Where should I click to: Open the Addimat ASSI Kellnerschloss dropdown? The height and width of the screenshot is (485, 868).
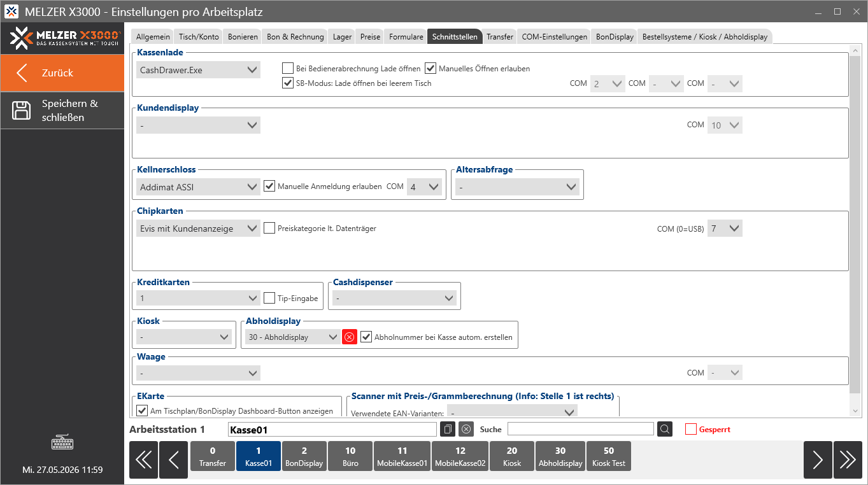[x=199, y=187]
